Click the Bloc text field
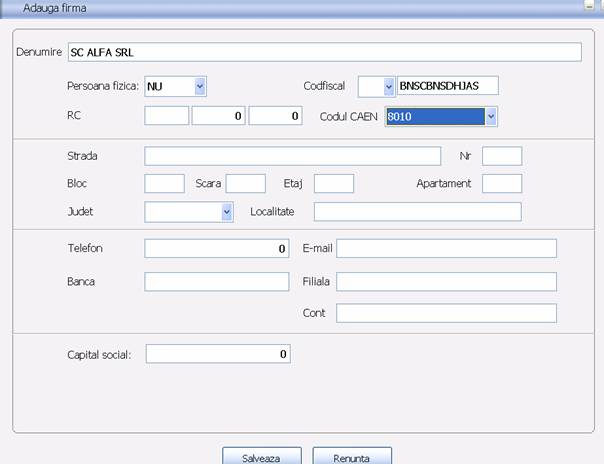The height and width of the screenshot is (464, 604). 164,184
